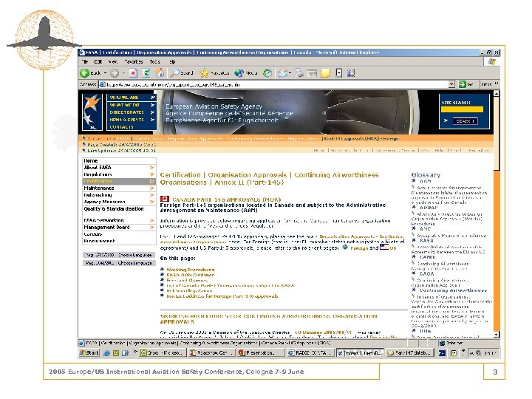Click the Back arrow in the browser toolbar
The width and height of the screenshot is (532, 399).
click(84, 73)
